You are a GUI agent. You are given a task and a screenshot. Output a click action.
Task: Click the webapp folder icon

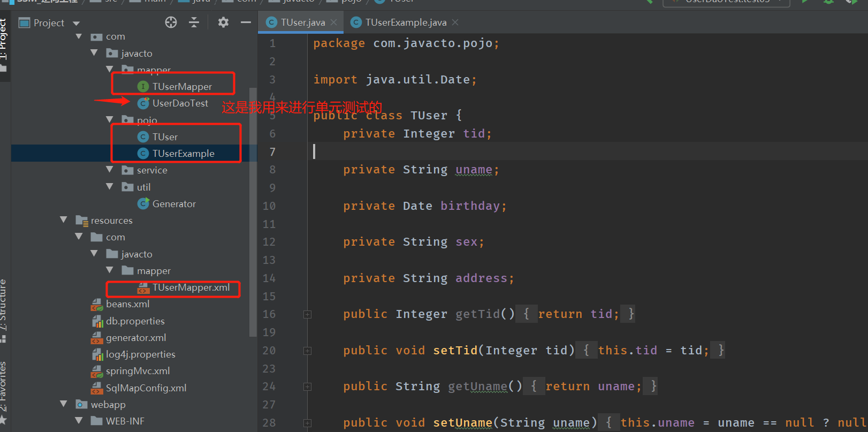pyautogui.click(x=81, y=404)
